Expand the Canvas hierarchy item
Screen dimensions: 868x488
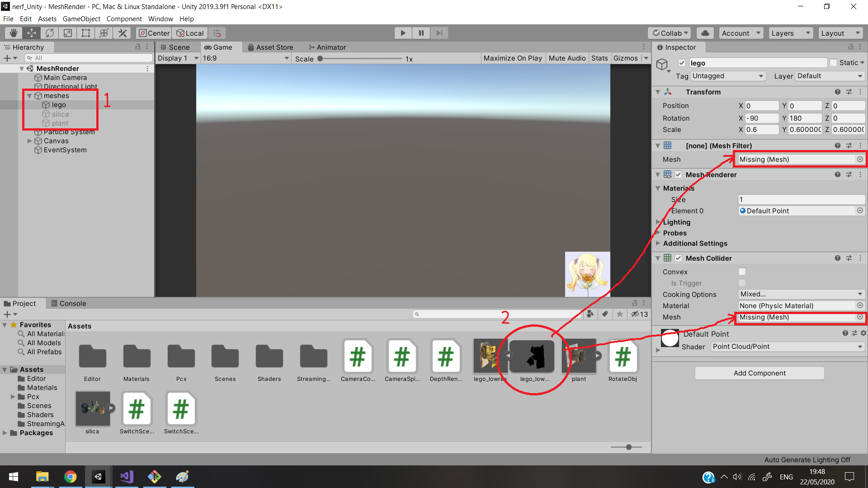(x=30, y=141)
